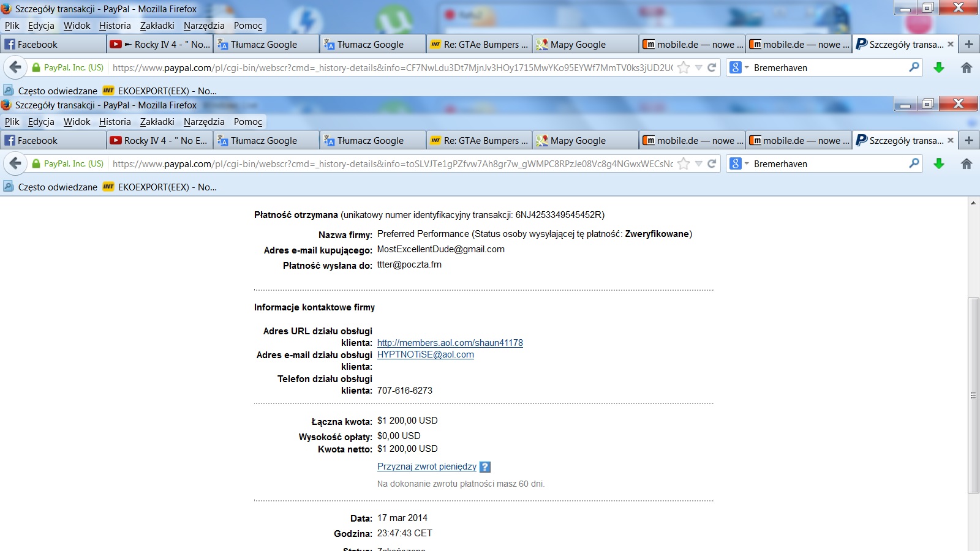Open the Widok menu in front window
This screenshot has height=551, width=980.
click(77, 121)
